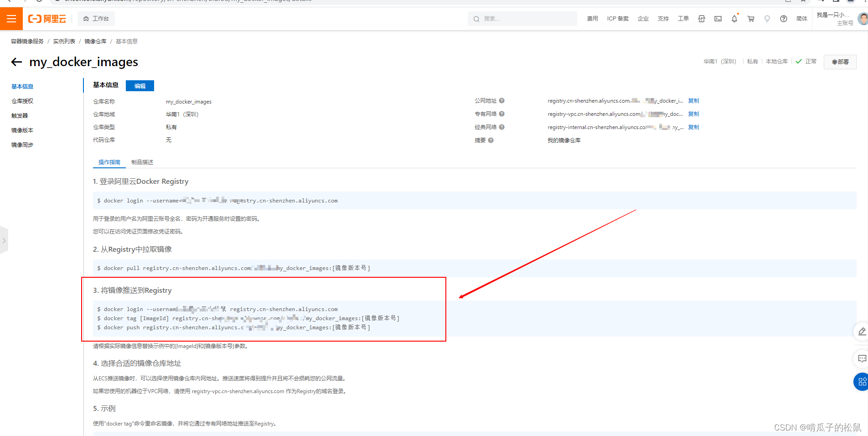Screen dimensions: 868x436
Task: Open the help question-mark icon in header
Action: tap(784, 19)
